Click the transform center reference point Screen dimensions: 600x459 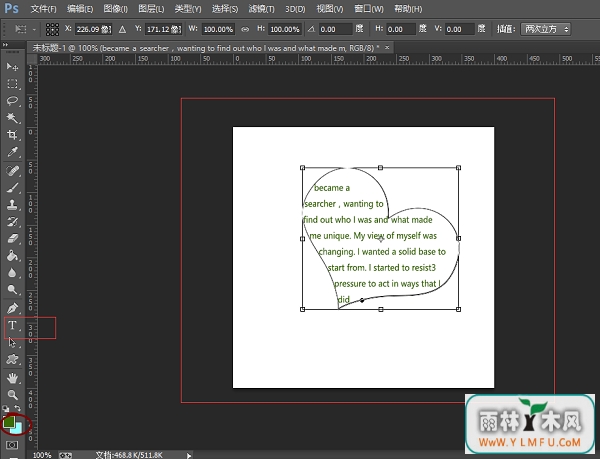[x=380, y=239]
